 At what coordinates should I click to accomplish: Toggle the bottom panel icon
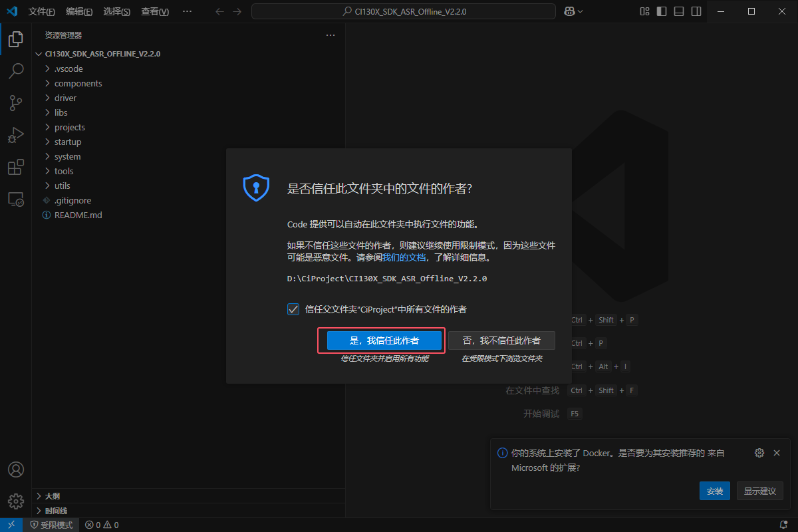pyautogui.click(x=678, y=11)
